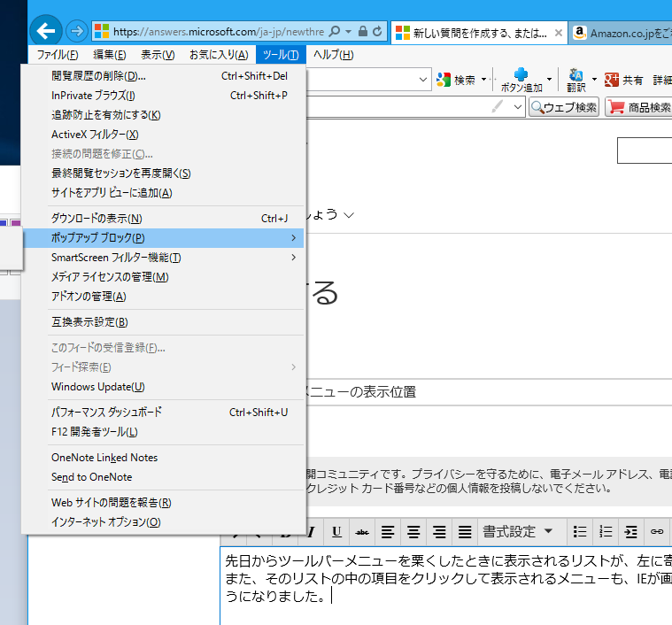
Task: Open the ヘルプ(H) menu
Action: pyautogui.click(x=333, y=55)
